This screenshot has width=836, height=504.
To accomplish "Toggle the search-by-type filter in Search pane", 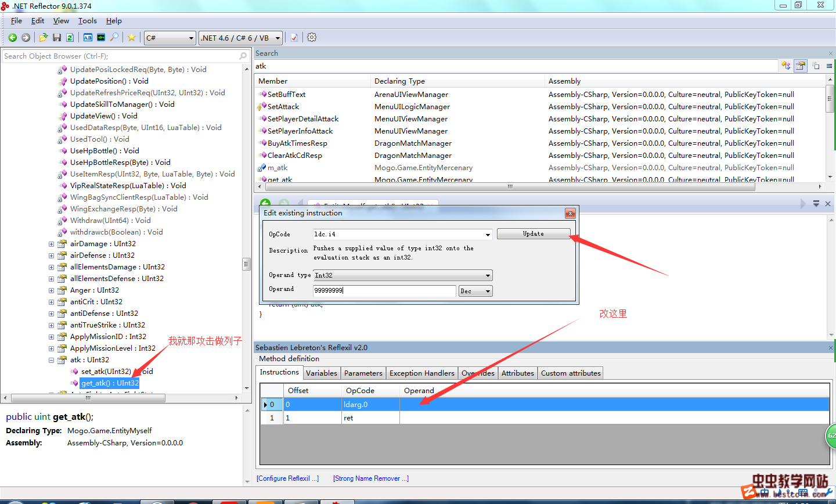I will click(786, 66).
